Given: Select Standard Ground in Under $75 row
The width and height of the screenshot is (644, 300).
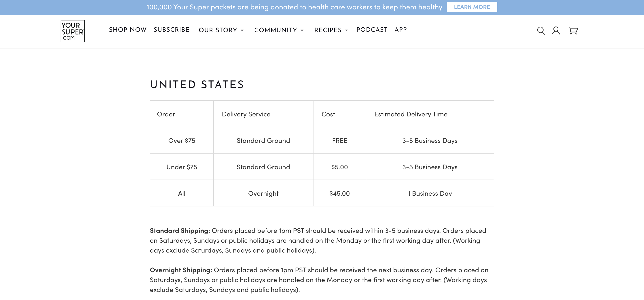Looking at the screenshot, I should pos(263,167).
